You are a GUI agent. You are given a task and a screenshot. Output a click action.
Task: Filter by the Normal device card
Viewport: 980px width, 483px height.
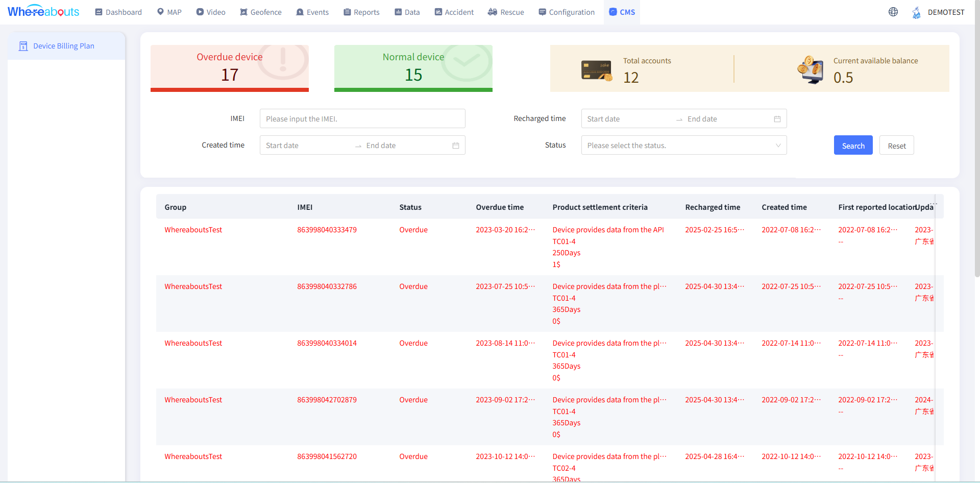[413, 68]
